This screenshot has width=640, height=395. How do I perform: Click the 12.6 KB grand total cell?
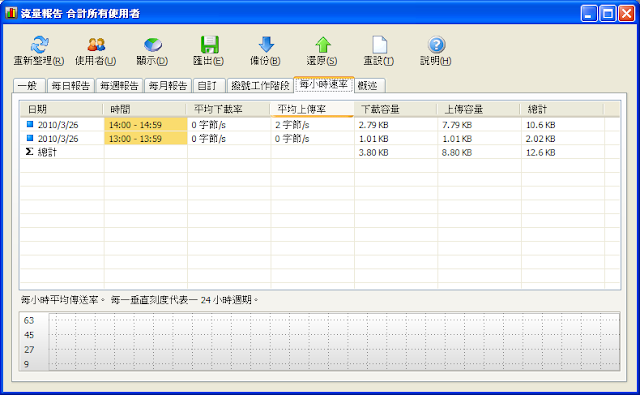(563, 152)
